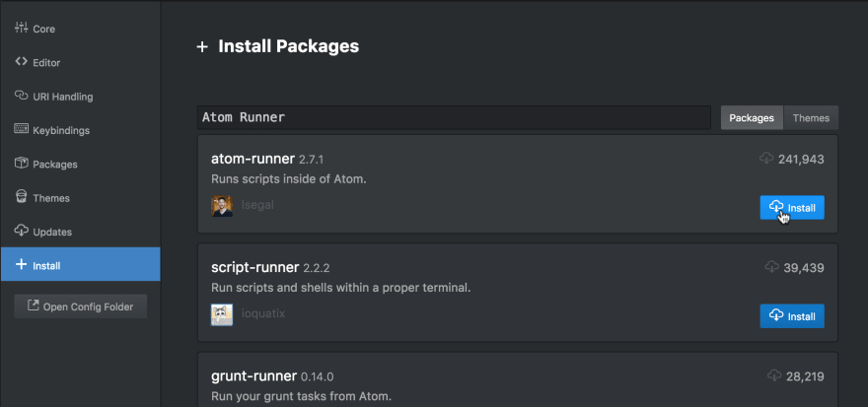The height and width of the screenshot is (407, 868).
Task: Click Open Config Folder button
Action: 81,306
